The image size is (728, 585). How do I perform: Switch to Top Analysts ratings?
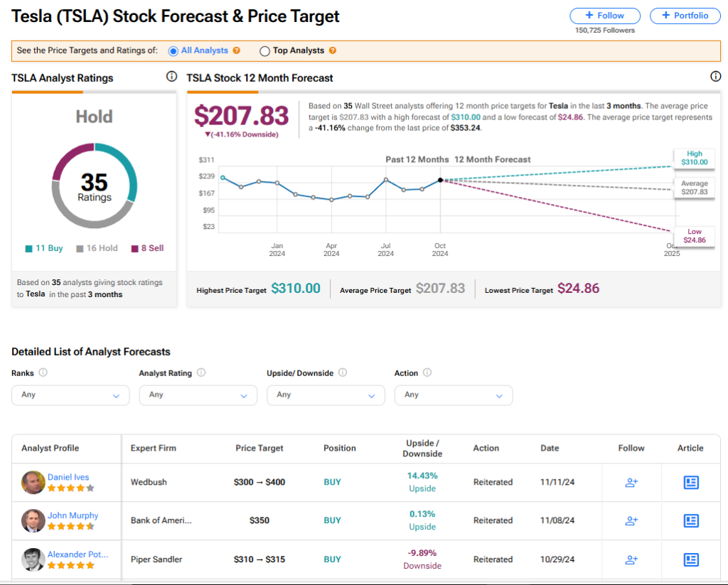click(264, 50)
